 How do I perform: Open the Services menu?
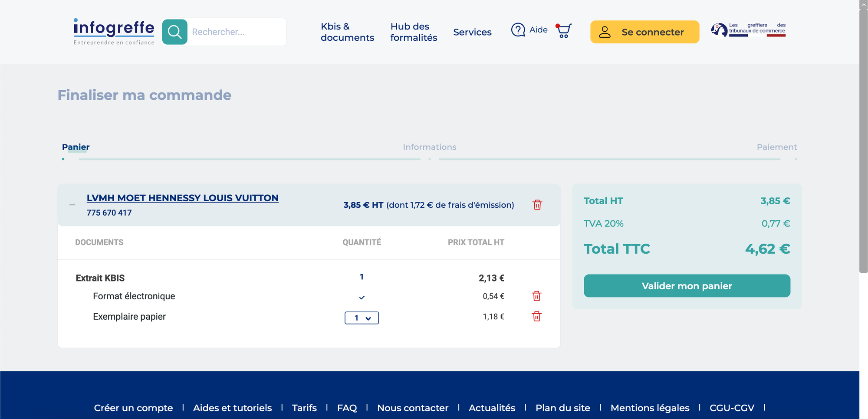pyautogui.click(x=472, y=32)
